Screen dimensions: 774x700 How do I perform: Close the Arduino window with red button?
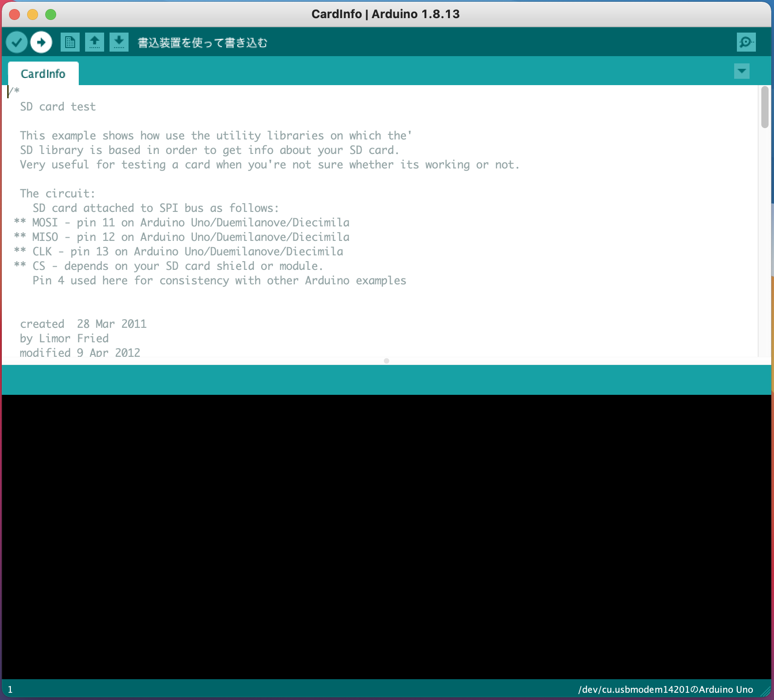14,14
